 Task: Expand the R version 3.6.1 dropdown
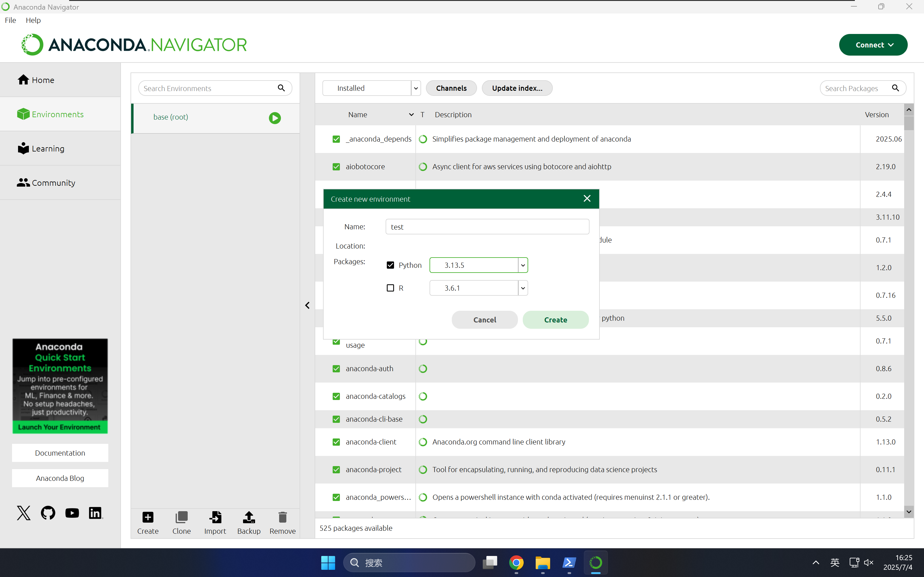[523, 288]
